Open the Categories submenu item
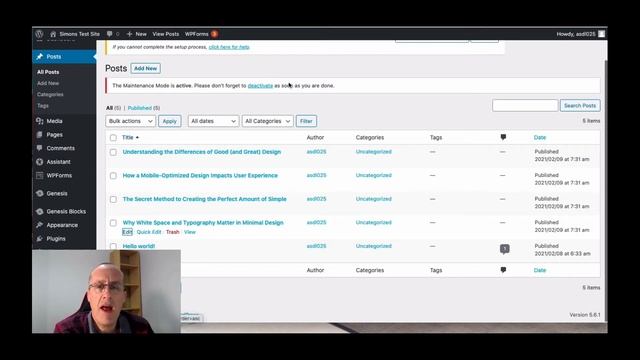 point(50,94)
